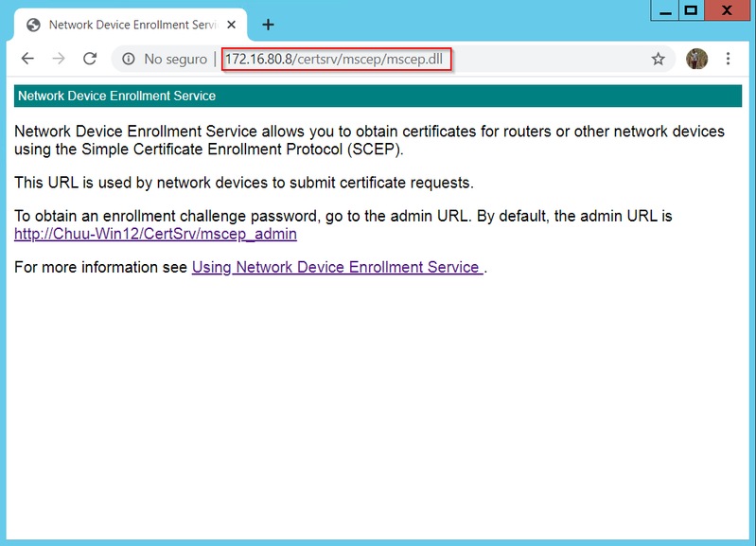Click the forward navigation arrow
The height and width of the screenshot is (546, 756).
(59, 59)
